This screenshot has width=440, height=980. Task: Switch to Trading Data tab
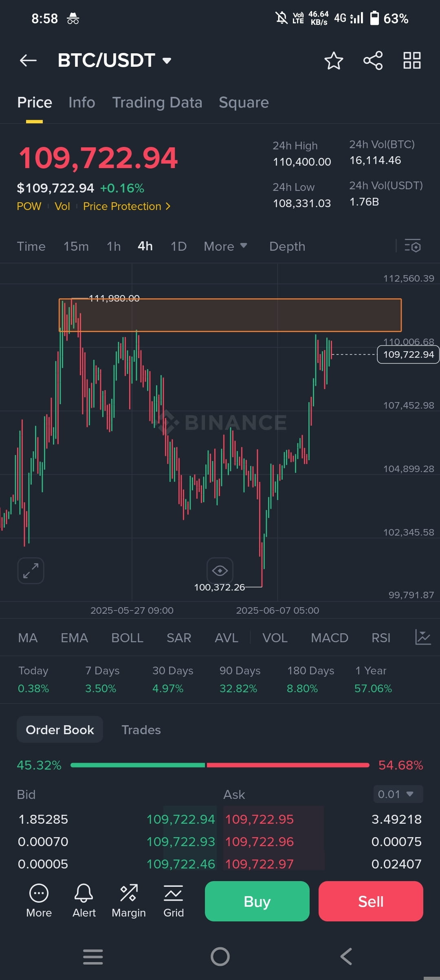[157, 103]
